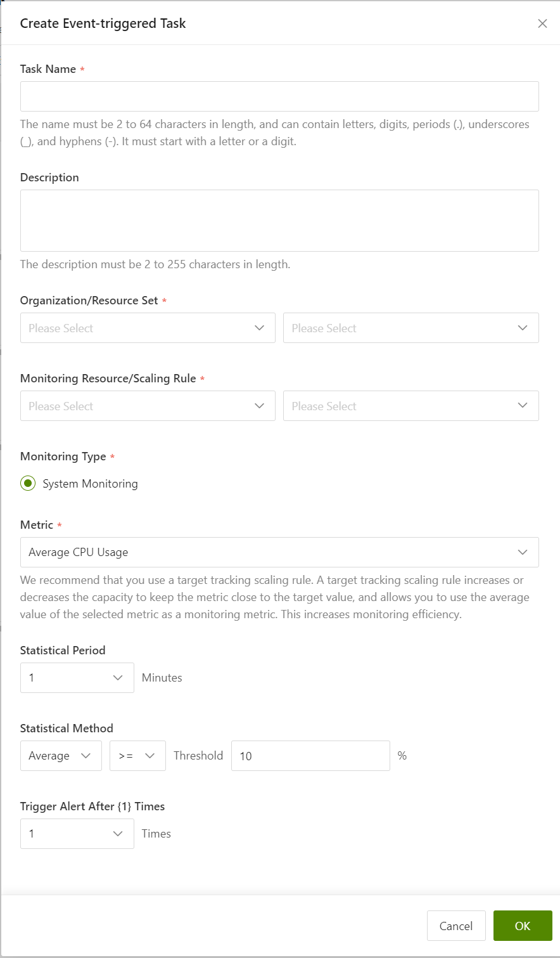Open the Organization dropdown
Screen dimensions: 560x958
click(148, 328)
